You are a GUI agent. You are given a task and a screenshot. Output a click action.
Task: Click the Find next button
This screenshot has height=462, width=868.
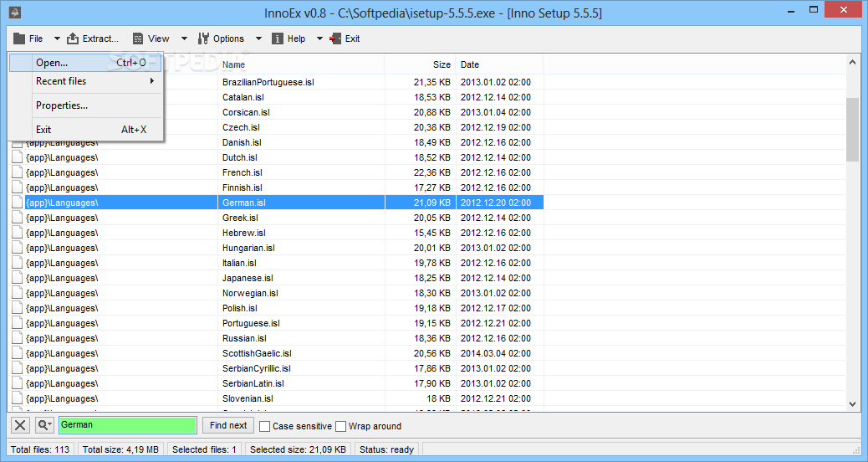tap(228, 425)
